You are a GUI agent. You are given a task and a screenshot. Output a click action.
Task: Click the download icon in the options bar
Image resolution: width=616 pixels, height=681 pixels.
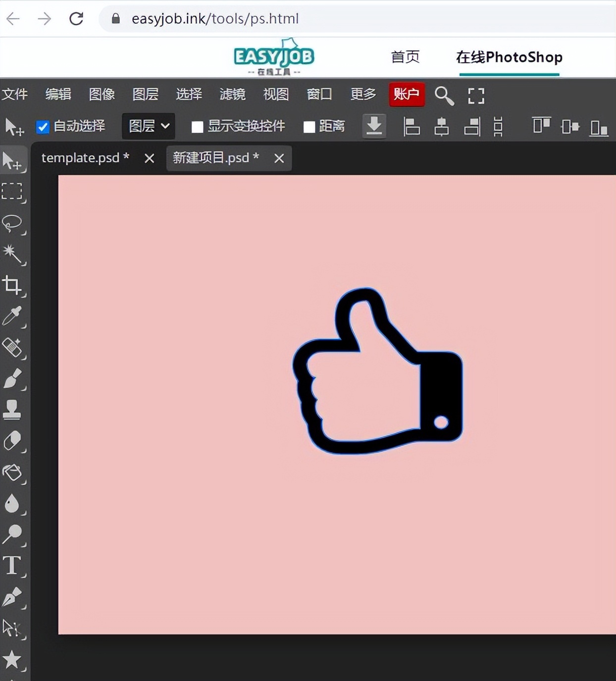[374, 127]
